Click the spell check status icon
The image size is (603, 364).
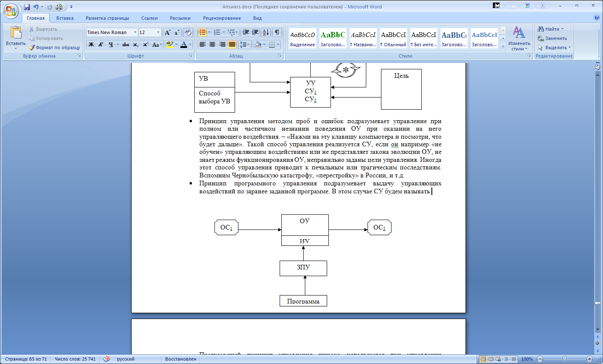click(107, 359)
